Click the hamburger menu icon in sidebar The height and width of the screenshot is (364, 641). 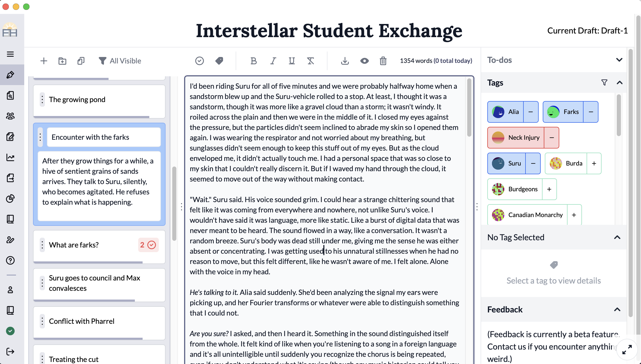[x=10, y=54]
